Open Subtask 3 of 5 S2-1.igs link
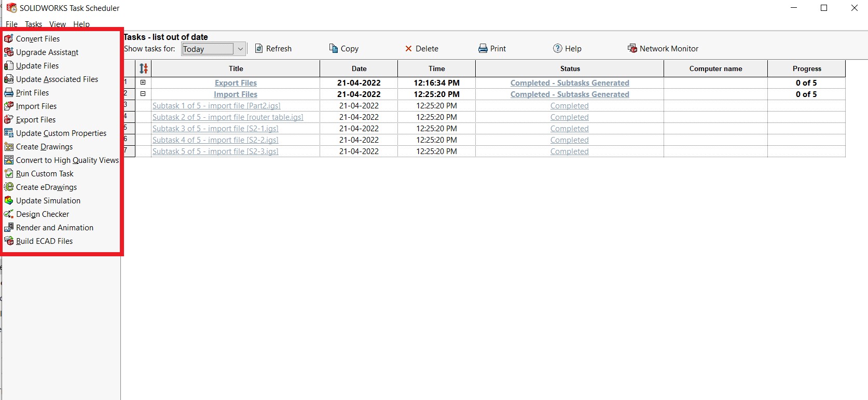This screenshot has width=868, height=400. 215,129
